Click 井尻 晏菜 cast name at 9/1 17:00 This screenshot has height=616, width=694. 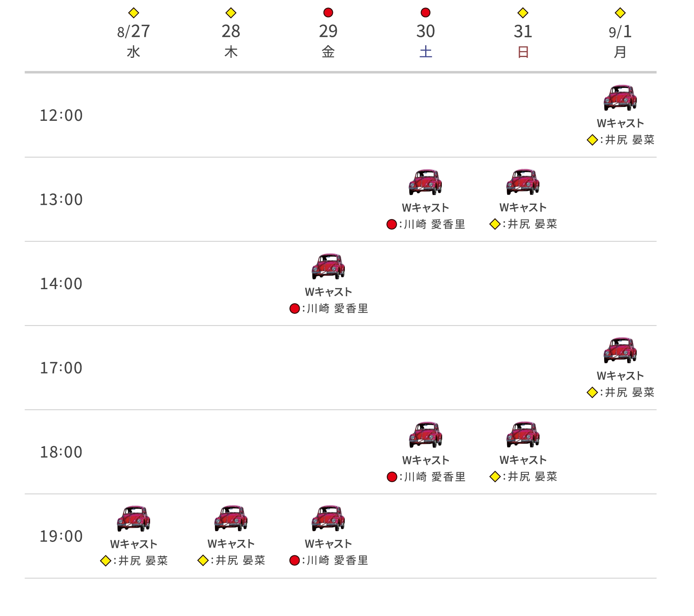coord(629,393)
